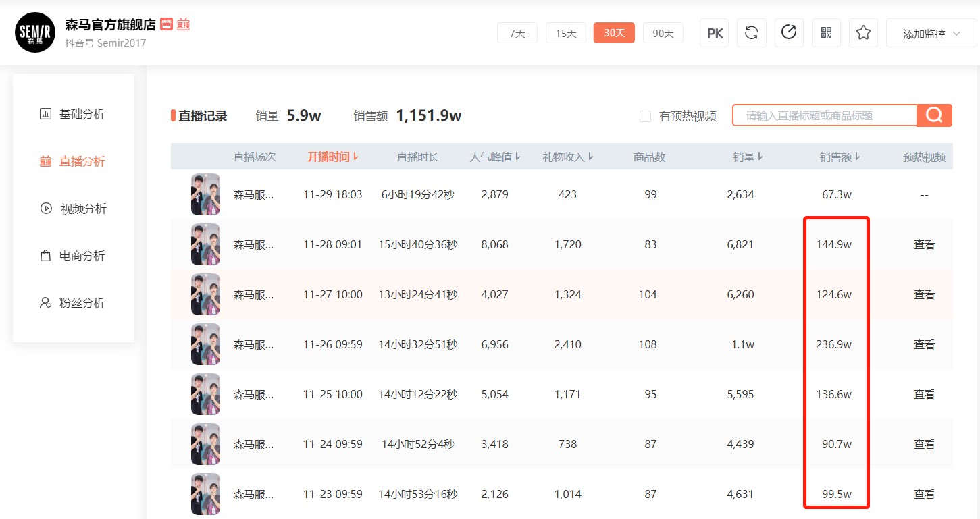Click the 15小时40分36秒 duration cell
Screen dimensions: 980x519
click(418, 244)
